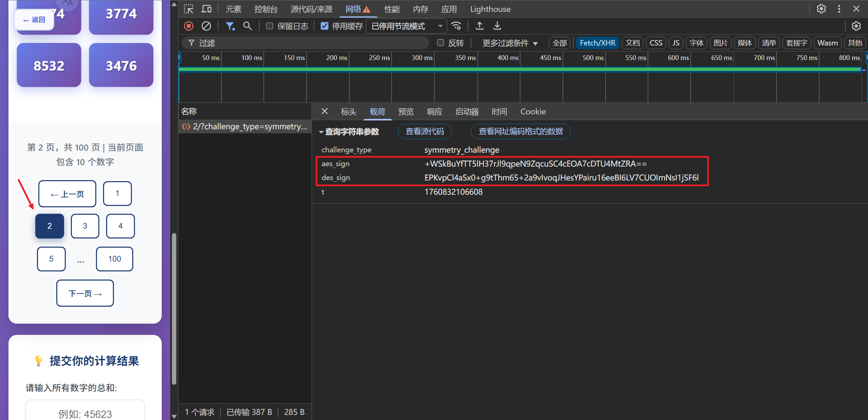868x420 pixels.
Task: Export HAR with download icon
Action: pyautogui.click(x=497, y=26)
